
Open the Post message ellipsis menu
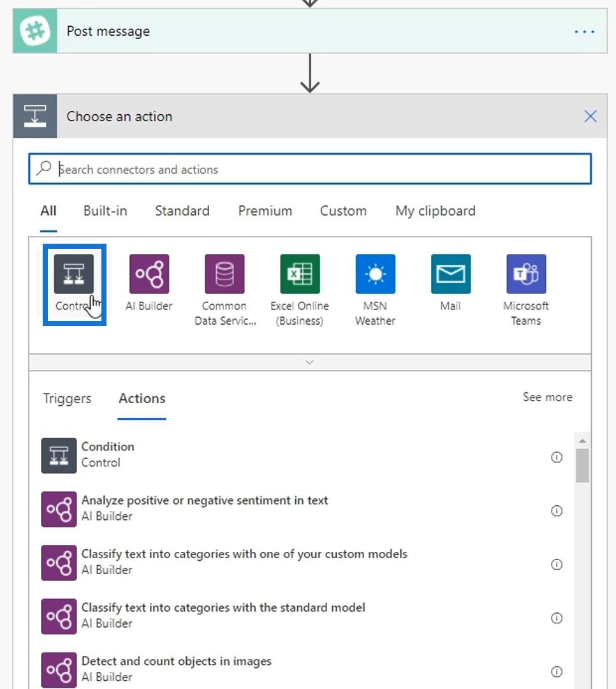click(584, 32)
